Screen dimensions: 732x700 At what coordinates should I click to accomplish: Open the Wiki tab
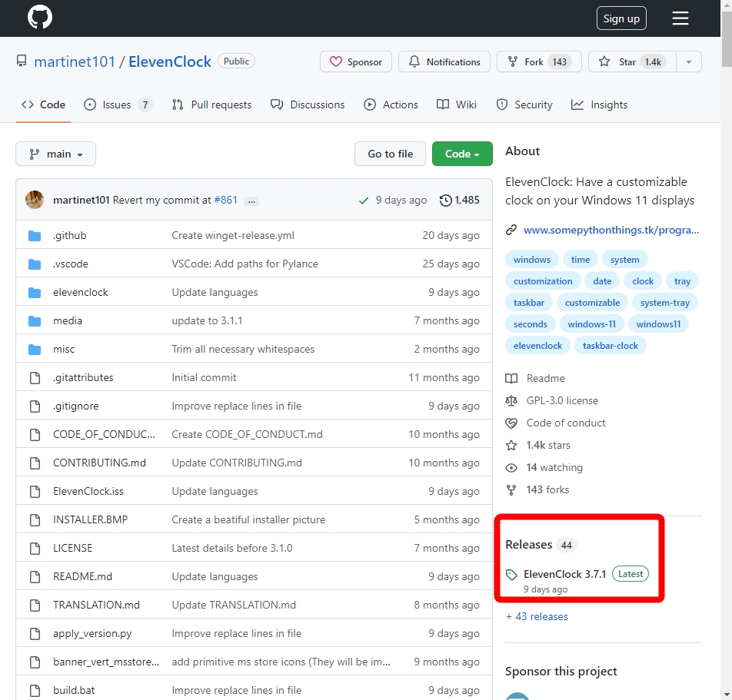pos(457,105)
